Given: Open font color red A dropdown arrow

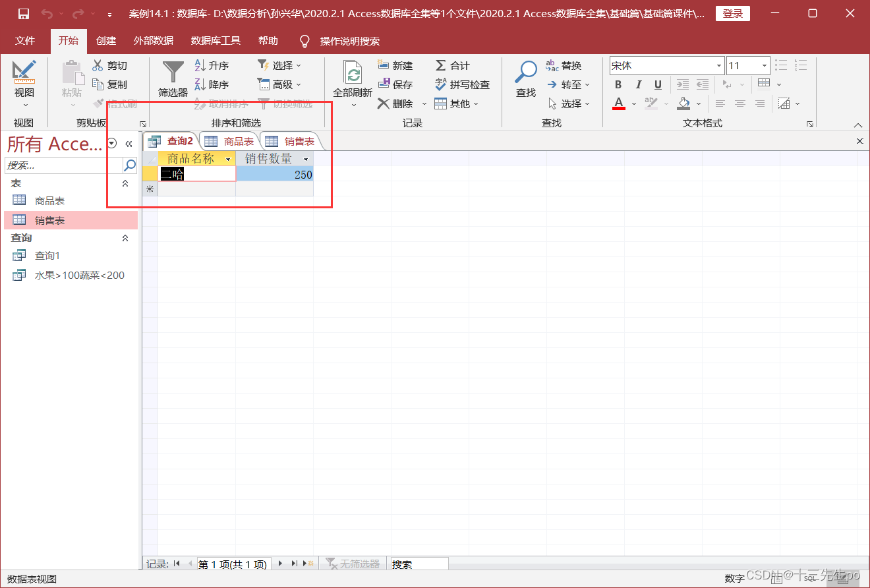Looking at the screenshot, I should pos(633,103).
